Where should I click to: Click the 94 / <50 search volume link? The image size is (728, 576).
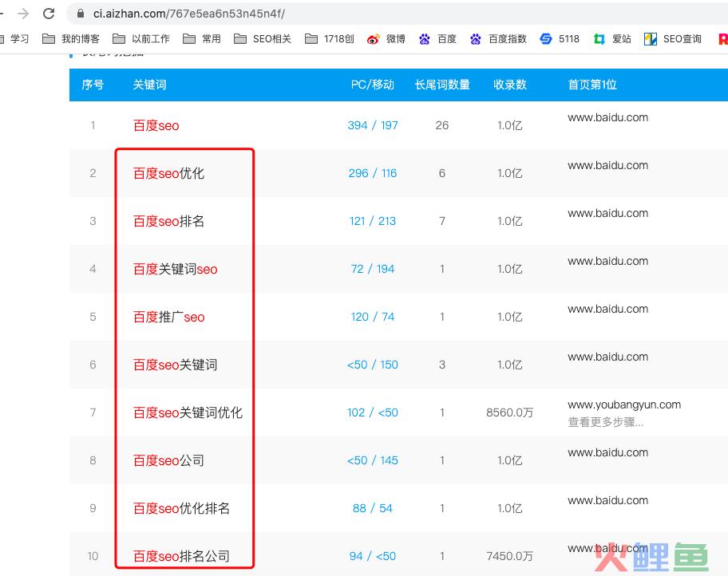point(372,555)
